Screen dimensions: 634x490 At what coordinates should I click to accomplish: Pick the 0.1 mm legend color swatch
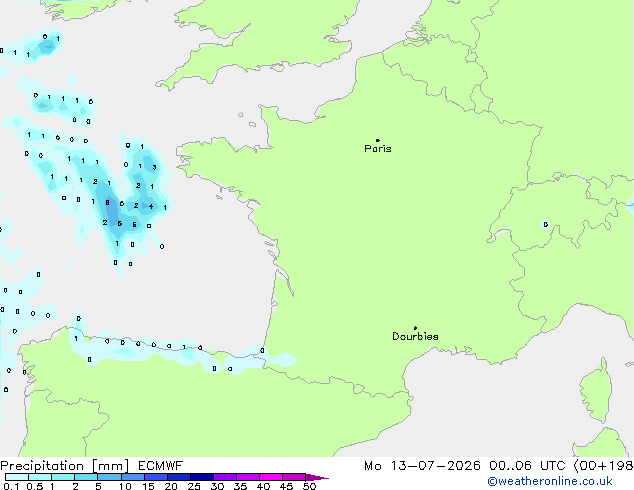pyautogui.click(x=17, y=477)
